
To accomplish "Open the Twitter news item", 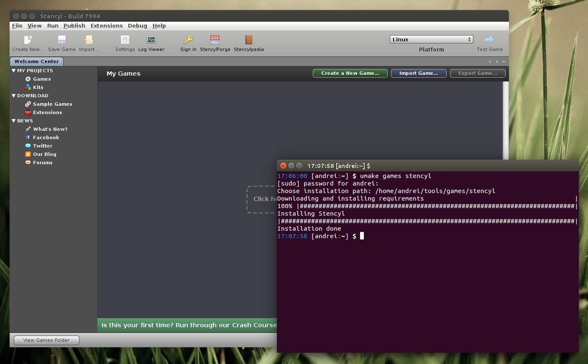I will [x=42, y=145].
